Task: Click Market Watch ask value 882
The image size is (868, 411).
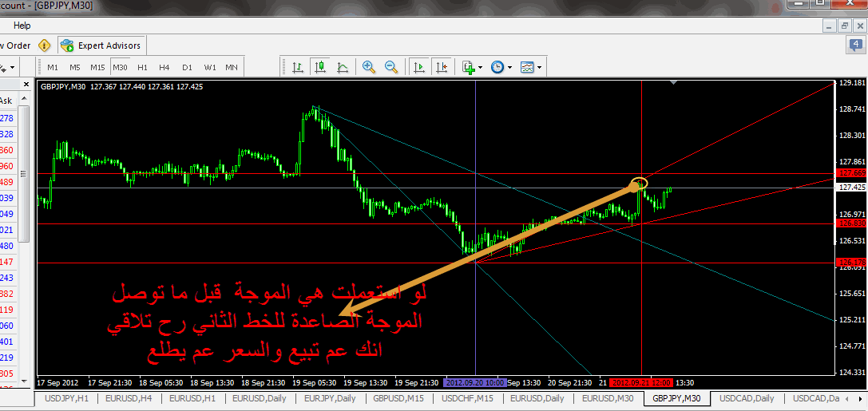Action: pyautogui.click(x=6, y=294)
